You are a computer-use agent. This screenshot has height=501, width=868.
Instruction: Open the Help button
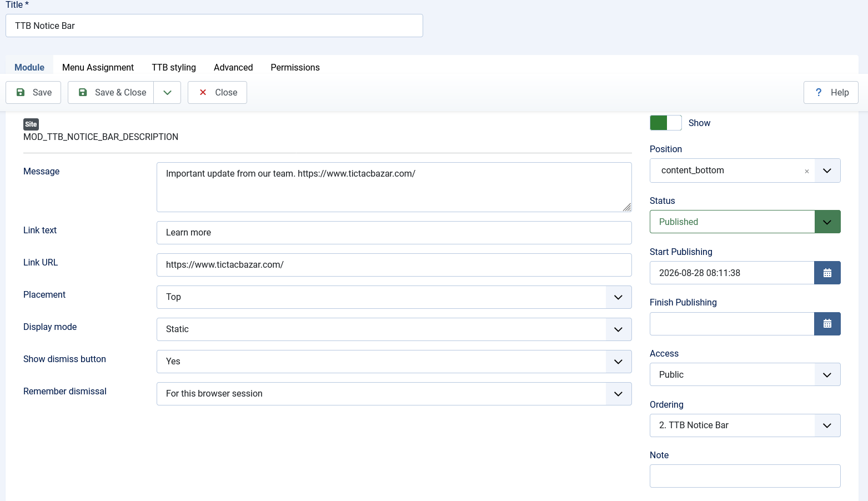pos(831,93)
